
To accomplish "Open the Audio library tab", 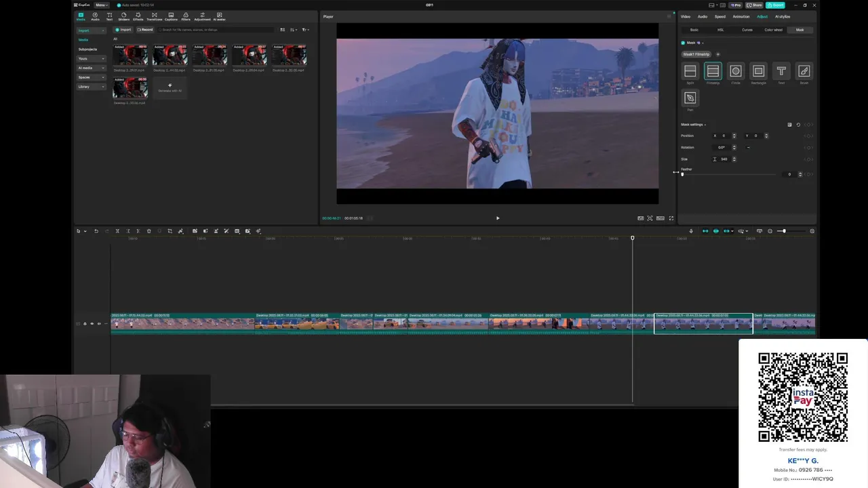I will coord(95,16).
